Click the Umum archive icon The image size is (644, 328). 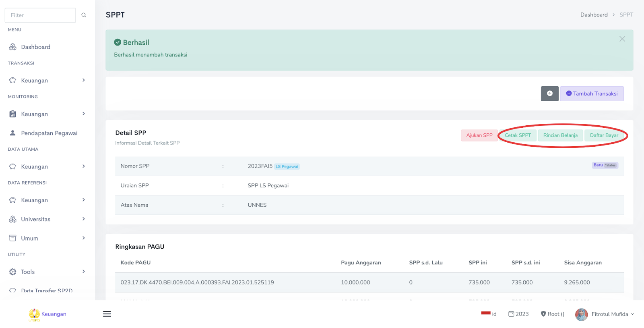[13, 238]
